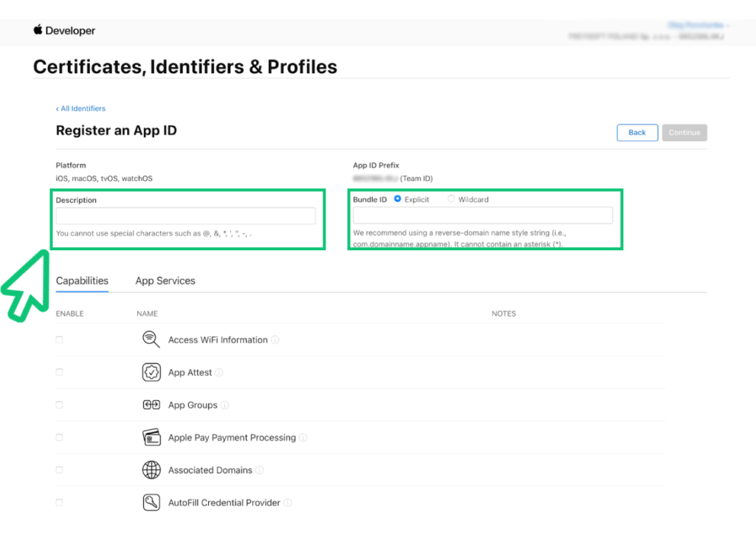Open info for AutoFill Credential Provider
756x533 pixels.
(x=287, y=503)
